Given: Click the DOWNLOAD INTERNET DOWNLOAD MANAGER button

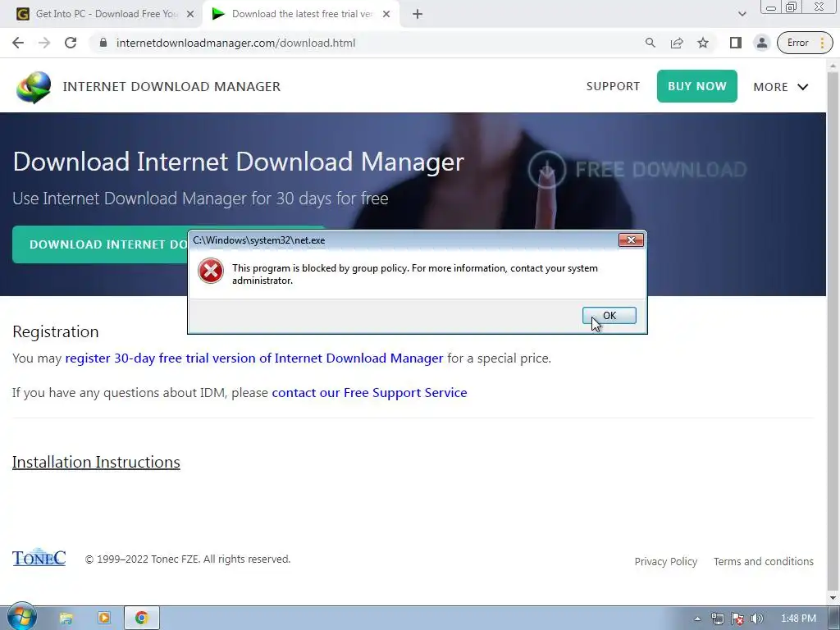Looking at the screenshot, I should [100, 244].
